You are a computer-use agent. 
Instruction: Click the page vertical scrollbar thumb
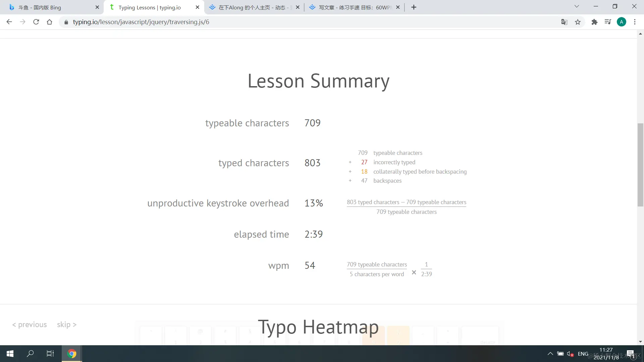640,164
